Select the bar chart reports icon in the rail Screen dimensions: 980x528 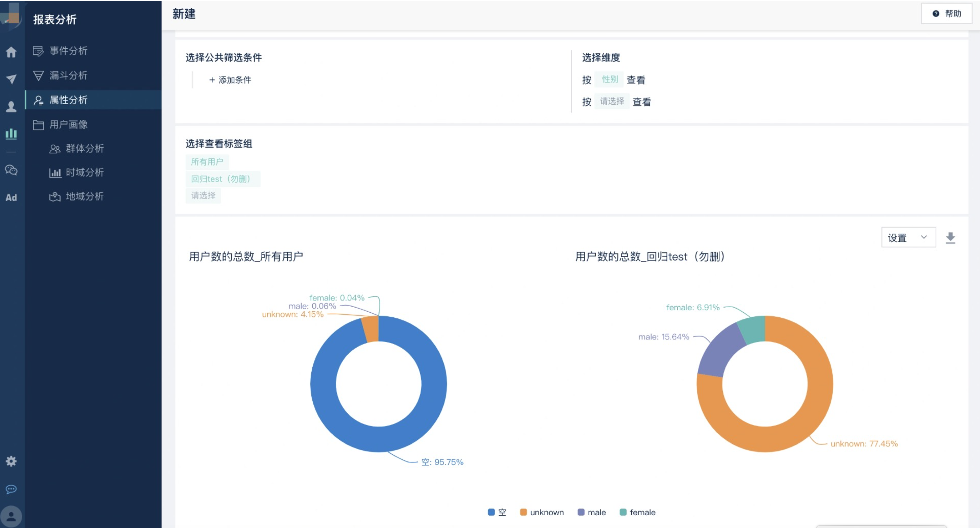[x=11, y=134]
